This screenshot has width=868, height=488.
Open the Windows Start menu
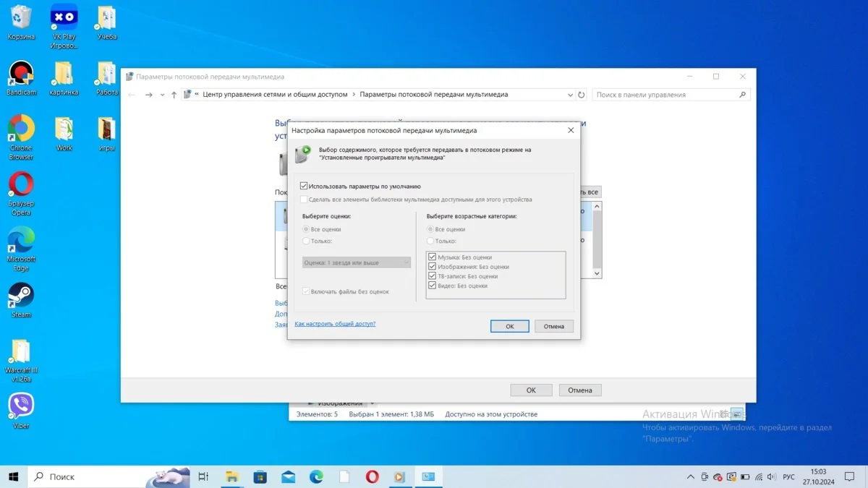(14, 476)
